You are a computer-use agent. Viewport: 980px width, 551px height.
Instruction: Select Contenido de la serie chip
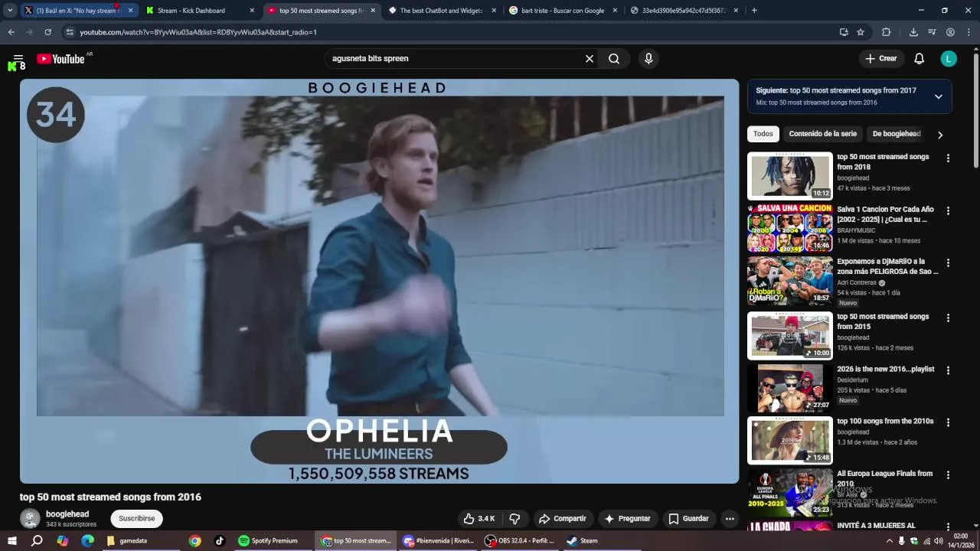tap(823, 134)
